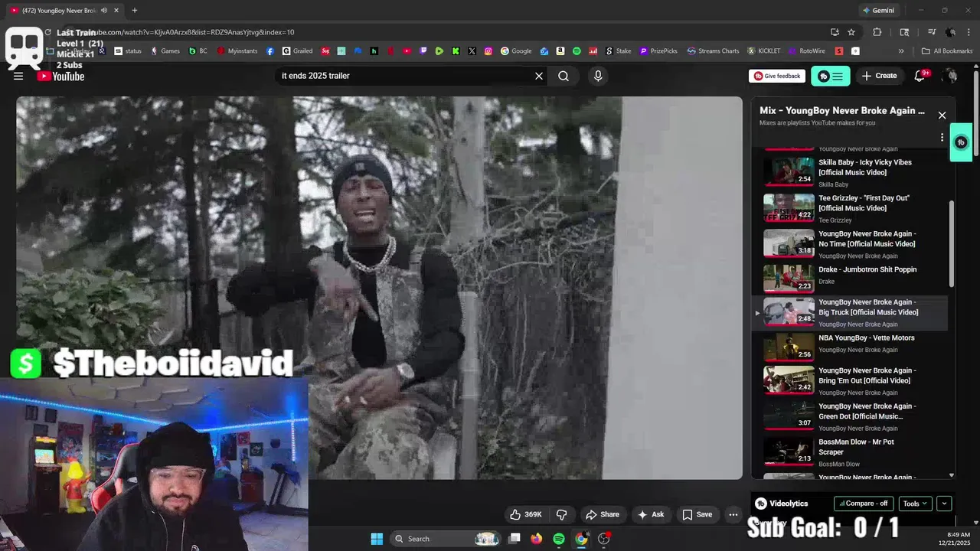Click the Ask button
This screenshot has width=980, height=551.
point(651,514)
